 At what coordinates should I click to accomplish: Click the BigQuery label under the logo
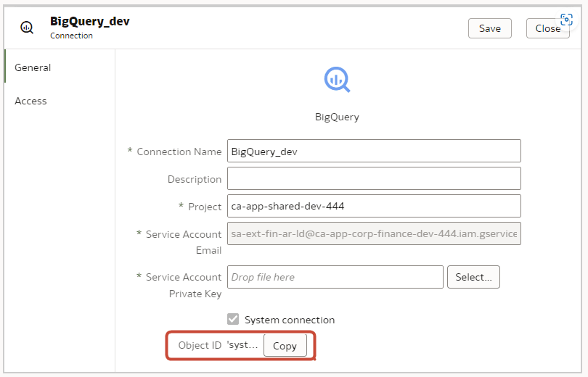(x=337, y=117)
